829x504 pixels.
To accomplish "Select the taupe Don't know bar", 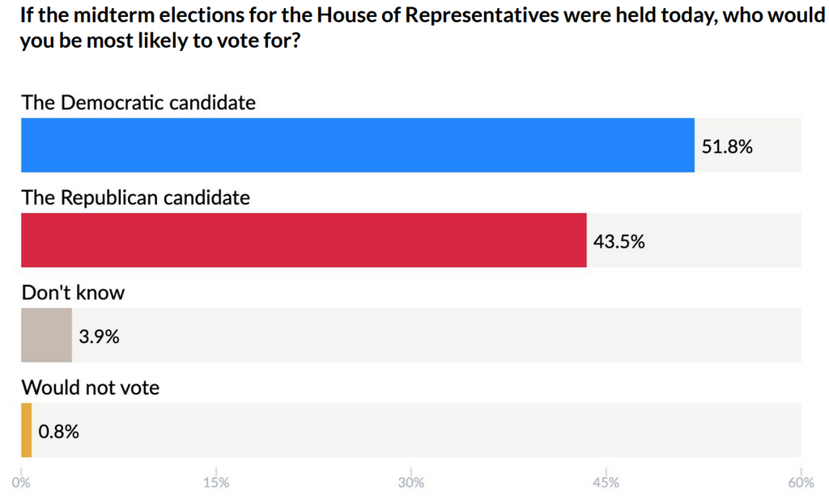I will tap(46, 335).
